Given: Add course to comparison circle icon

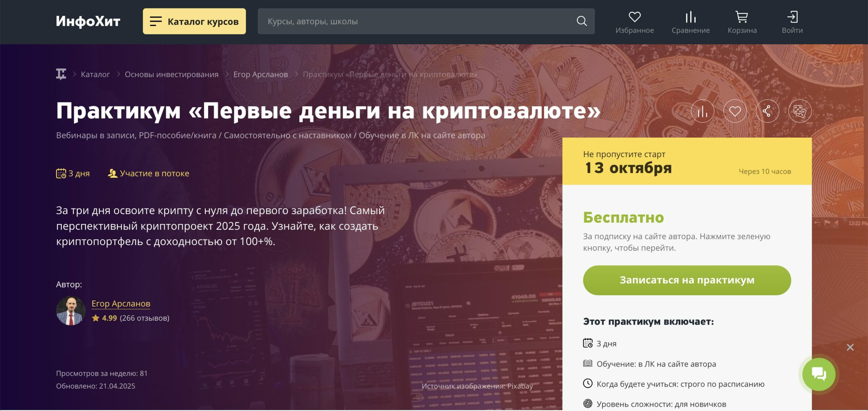Looking at the screenshot, I should pyautogui.click(x=702, y=111).
